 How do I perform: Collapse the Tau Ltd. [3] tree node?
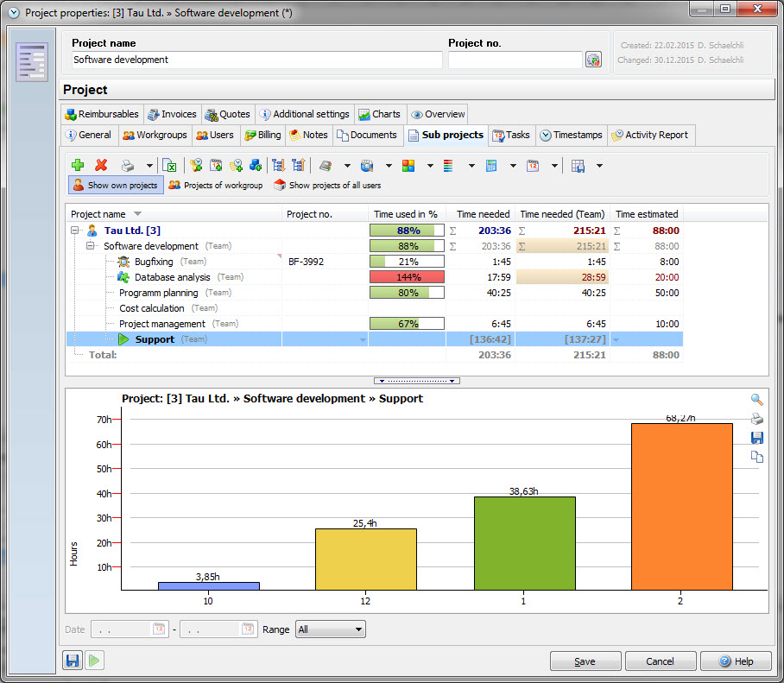pos(75,231)
